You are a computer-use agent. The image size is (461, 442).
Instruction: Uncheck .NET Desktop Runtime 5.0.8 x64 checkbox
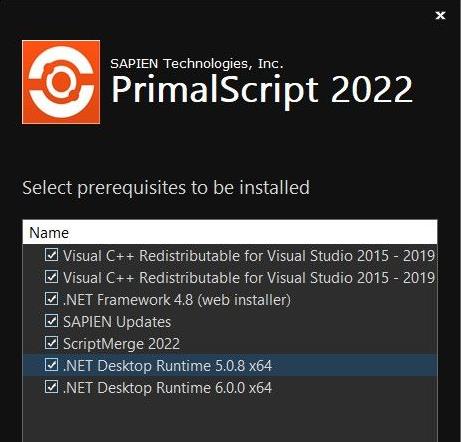click(51, 365)
